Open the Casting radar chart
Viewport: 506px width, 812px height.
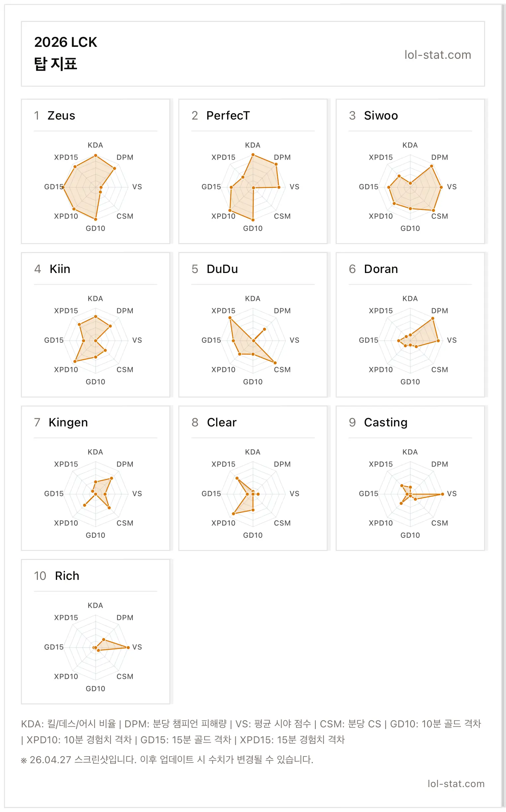(410, 494)
